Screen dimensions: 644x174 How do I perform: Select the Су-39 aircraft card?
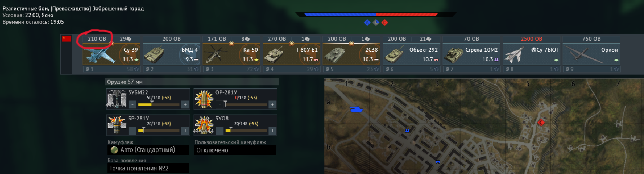(x=111, y=54)
